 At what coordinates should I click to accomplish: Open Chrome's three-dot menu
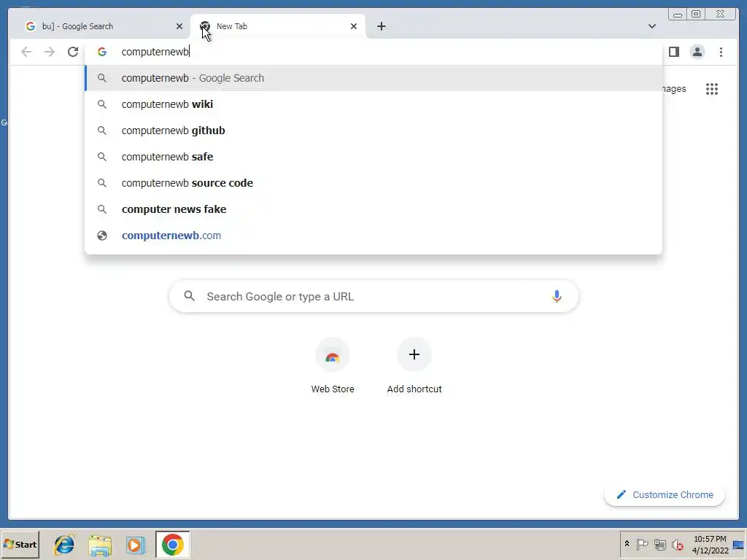click(721, 52)
